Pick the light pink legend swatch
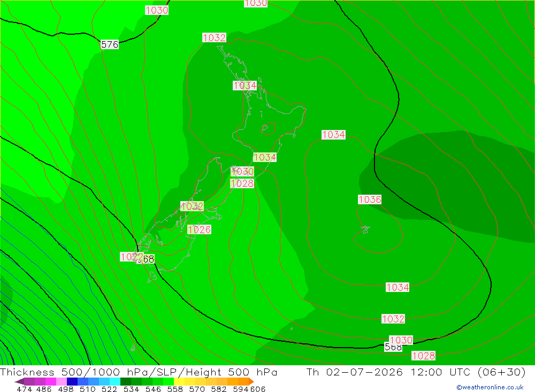 [x=62, y=381]
